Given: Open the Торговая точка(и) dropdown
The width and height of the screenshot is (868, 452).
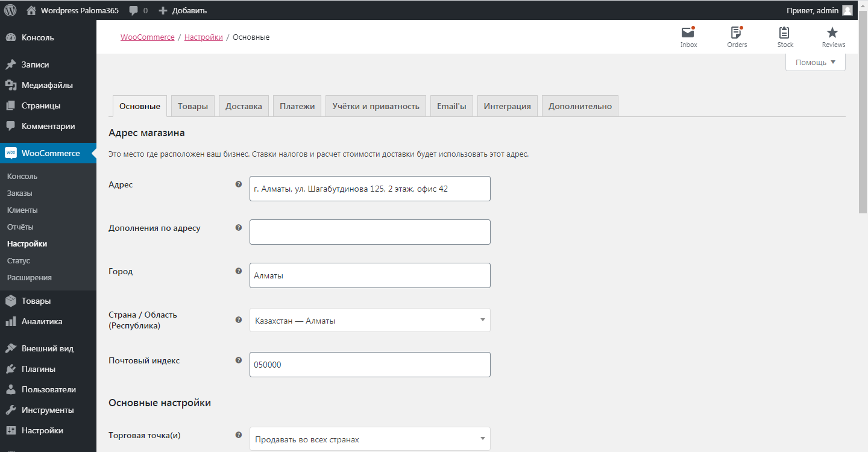Looking at the screenshot, I should pyautogui.click(x=370, y=439).
